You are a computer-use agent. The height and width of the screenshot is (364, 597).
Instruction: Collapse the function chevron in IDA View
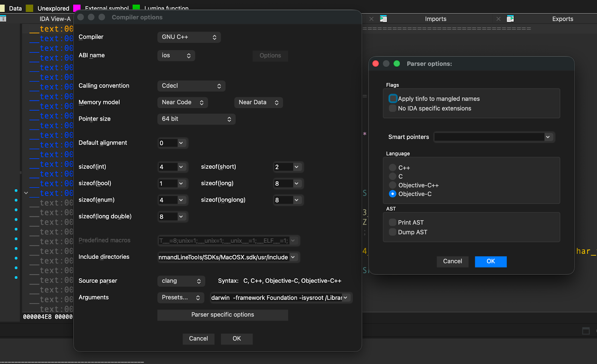pos(26,193)
